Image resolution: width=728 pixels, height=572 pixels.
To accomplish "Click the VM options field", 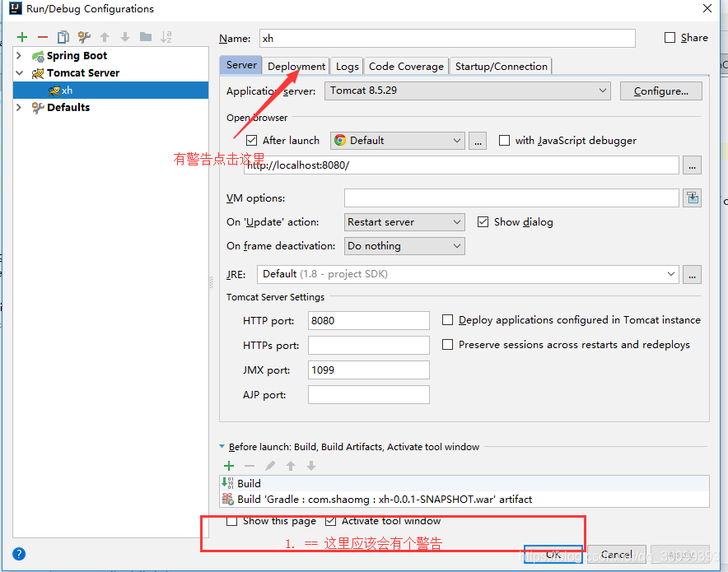I will [511, 198].
